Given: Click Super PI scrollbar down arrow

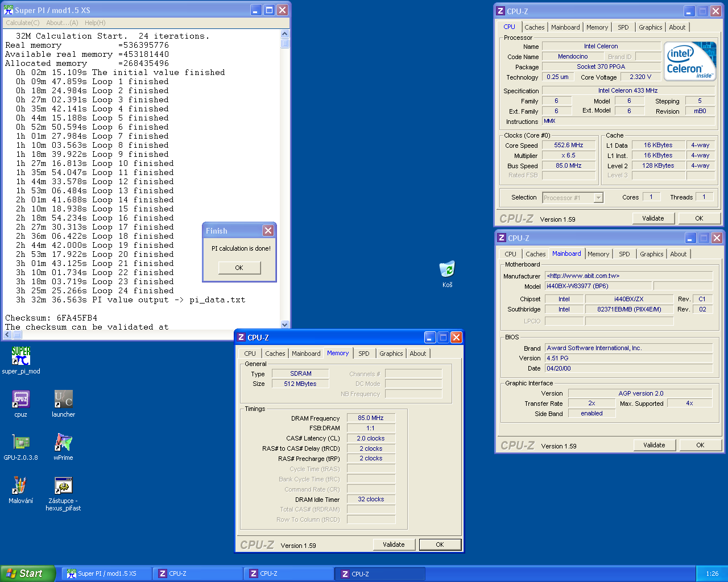Looking at the screenshot, I should pyautogui.click(x=285, y=325).
